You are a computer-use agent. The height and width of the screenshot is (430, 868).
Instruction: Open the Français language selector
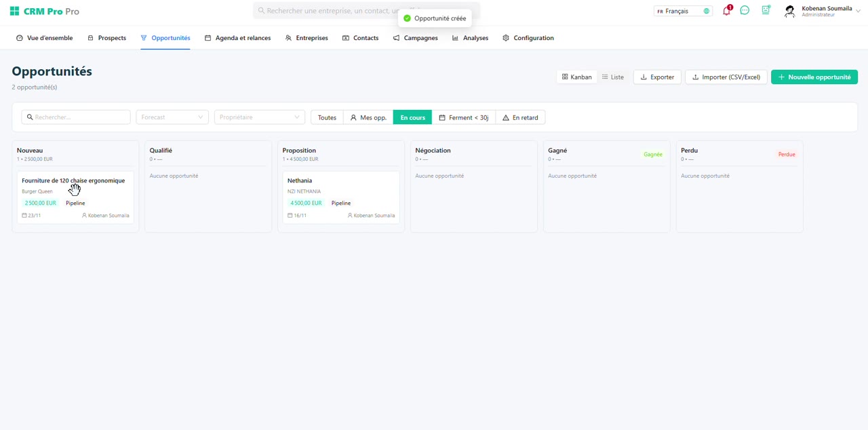[x=683, y=11]
